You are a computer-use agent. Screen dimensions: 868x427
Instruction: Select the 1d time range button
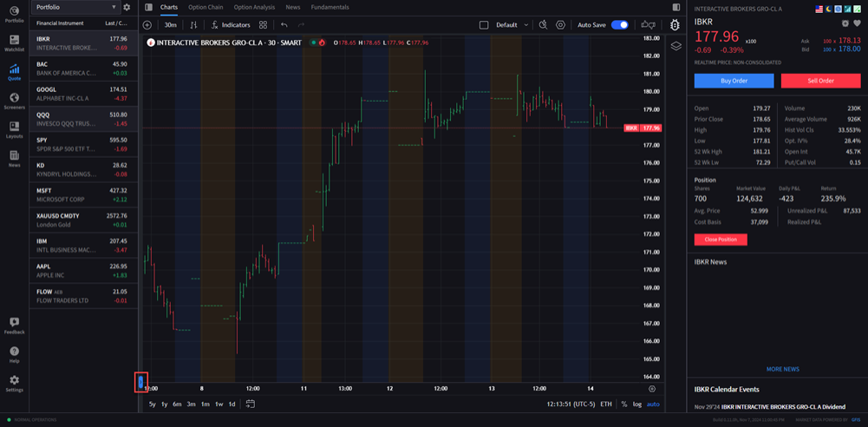[x=232, y=404]
